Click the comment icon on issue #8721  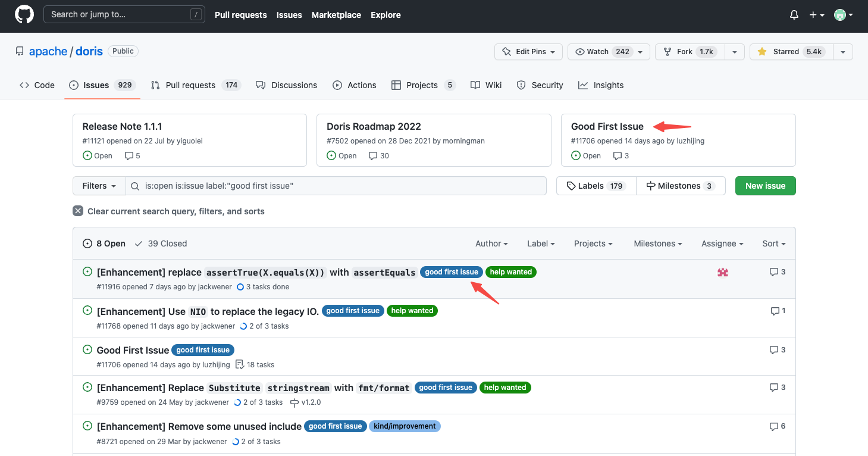(774, 426)
